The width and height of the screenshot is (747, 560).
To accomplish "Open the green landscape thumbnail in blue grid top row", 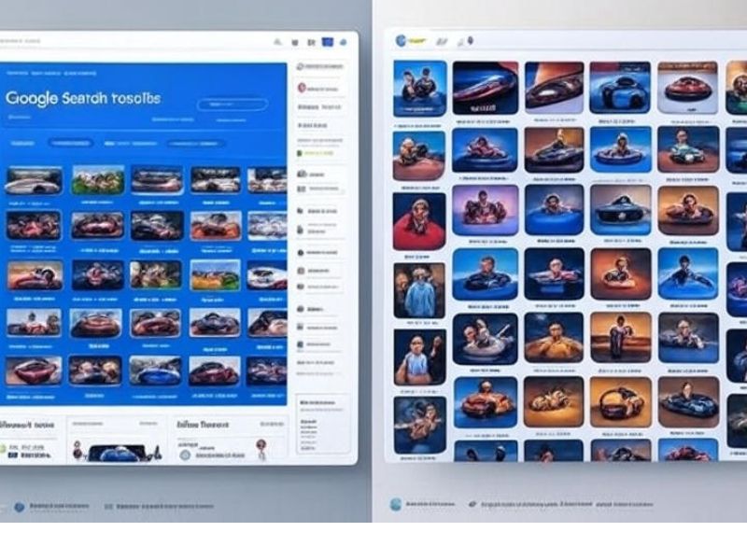I will click(97, 180).
